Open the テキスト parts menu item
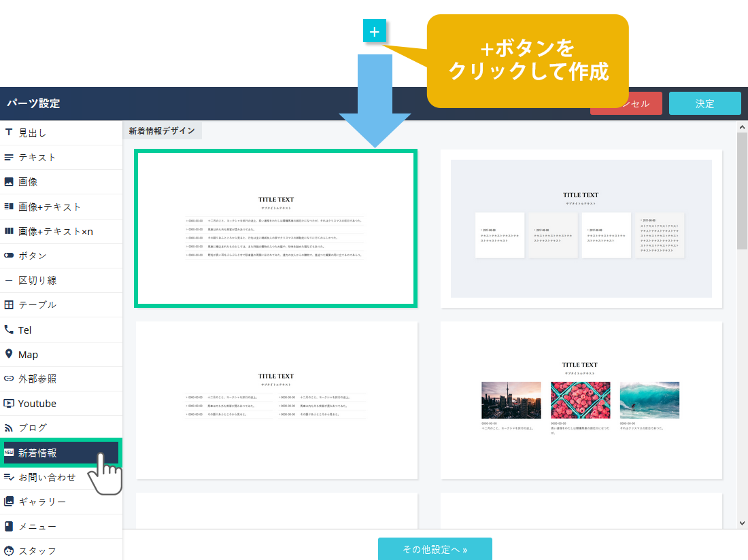748x560 pixels. 37,158
